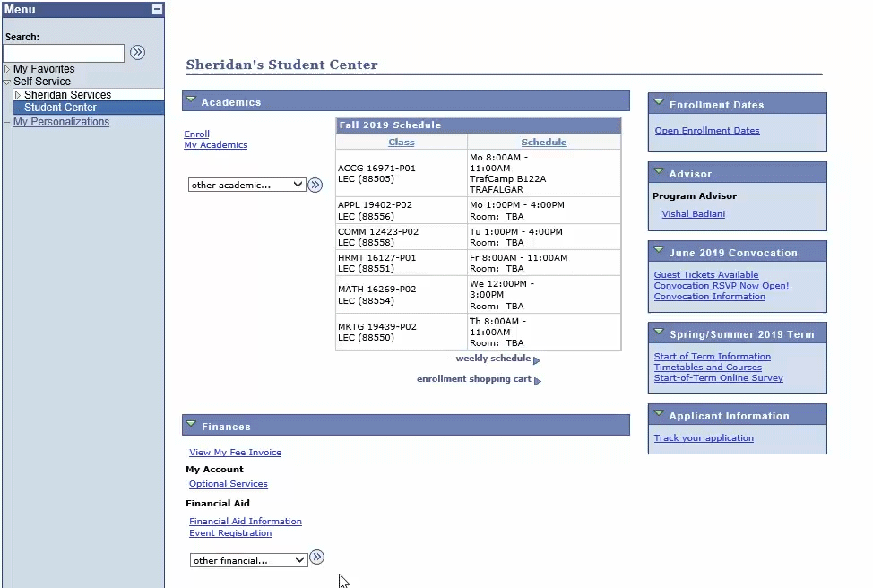Viewport: 873px width, 588px height.
Task: Collapse Self Service tree arrow
Action: coord(7,82)
